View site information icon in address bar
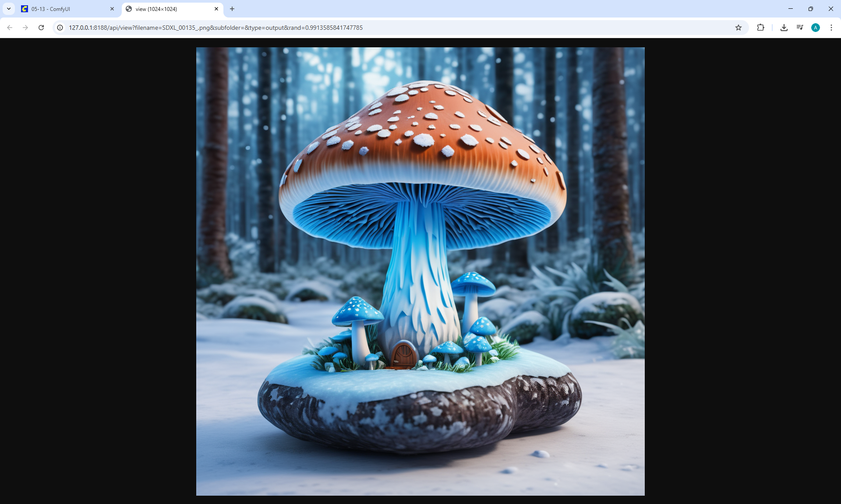Viewport: 841px width, 504px height. click(x=60, y=28)
